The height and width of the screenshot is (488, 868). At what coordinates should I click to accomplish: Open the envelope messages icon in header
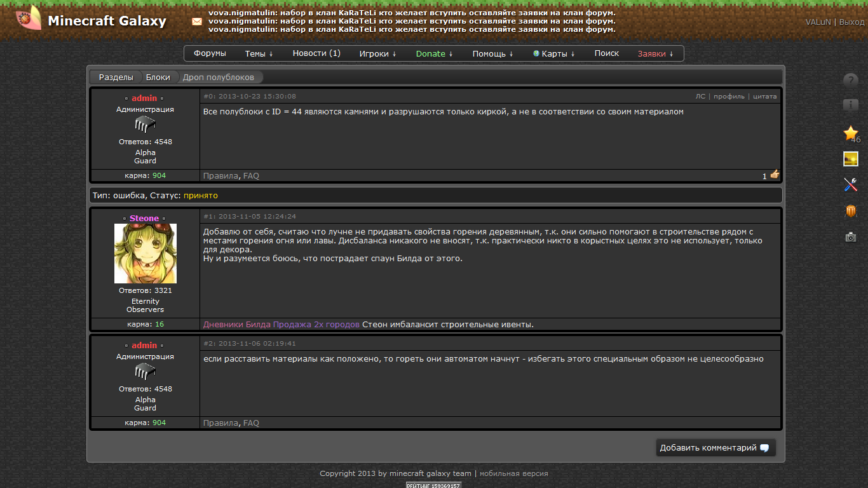[197, 21]
